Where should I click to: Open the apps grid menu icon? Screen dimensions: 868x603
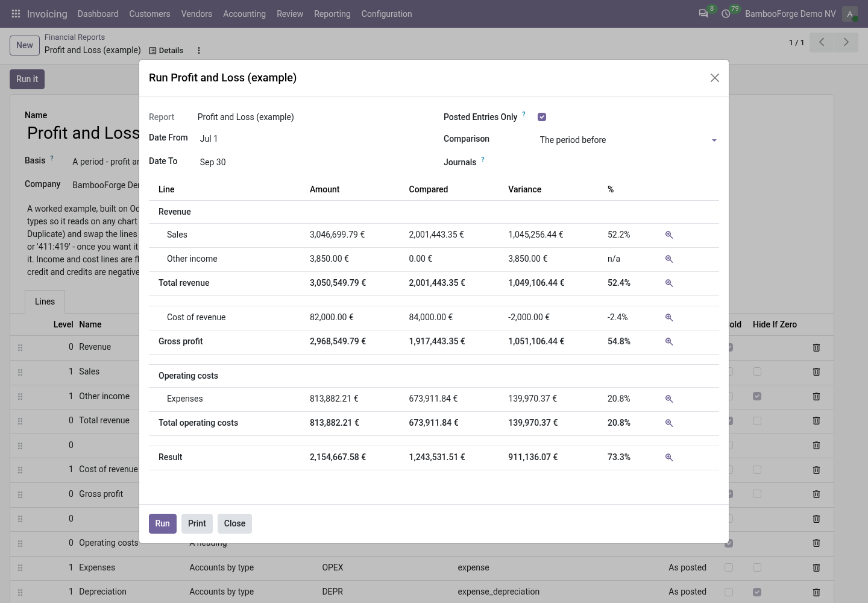[16, 14]
